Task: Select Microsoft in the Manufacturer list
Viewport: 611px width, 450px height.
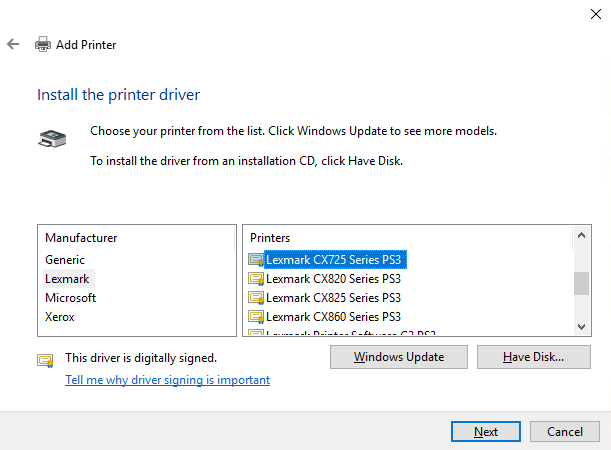Action: click(x=70, y=298)
